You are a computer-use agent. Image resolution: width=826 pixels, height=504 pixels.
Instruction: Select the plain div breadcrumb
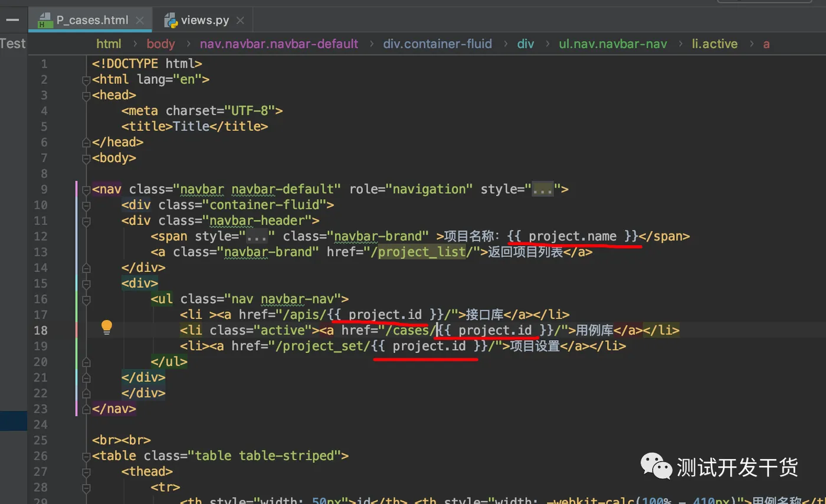pyautogui.click(x=526, y=44)
